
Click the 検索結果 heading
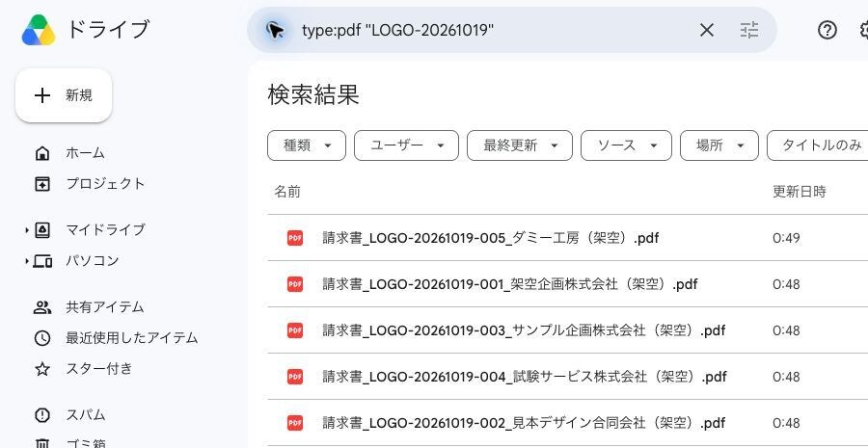coord(313,94)
